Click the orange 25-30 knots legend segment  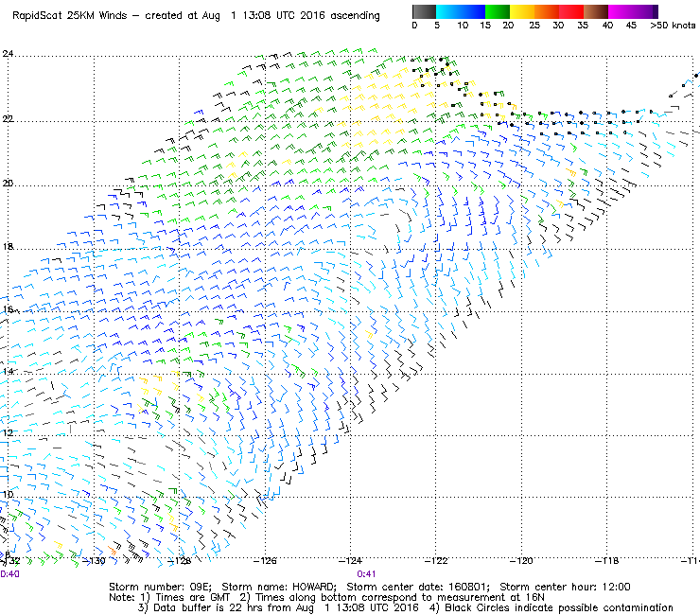tap(547, 11)
